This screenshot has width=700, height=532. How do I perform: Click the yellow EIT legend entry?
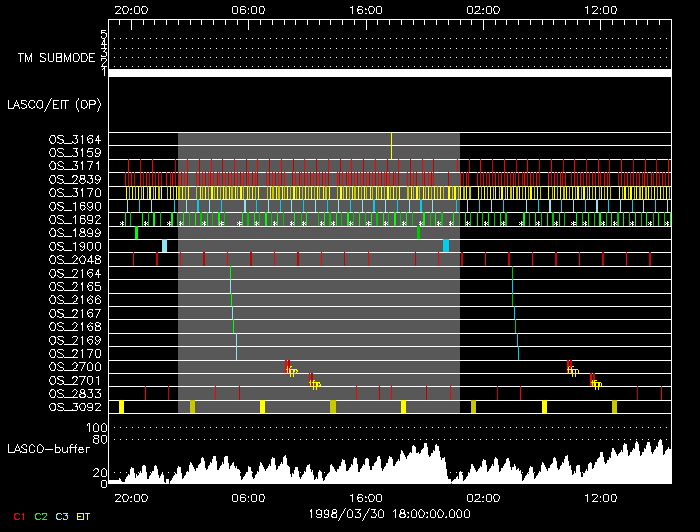tap(84, 516)
